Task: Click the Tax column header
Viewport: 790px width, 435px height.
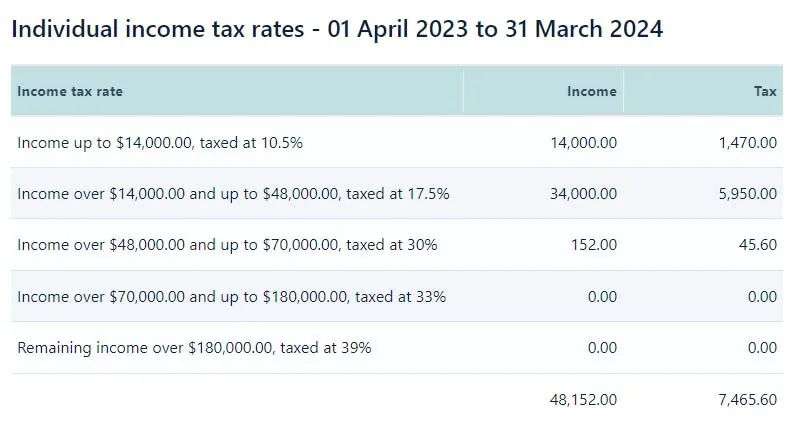Action: [765, 91]
